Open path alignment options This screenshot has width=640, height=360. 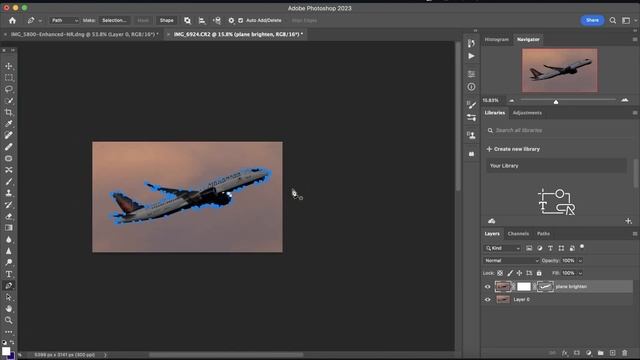[202, 20]
